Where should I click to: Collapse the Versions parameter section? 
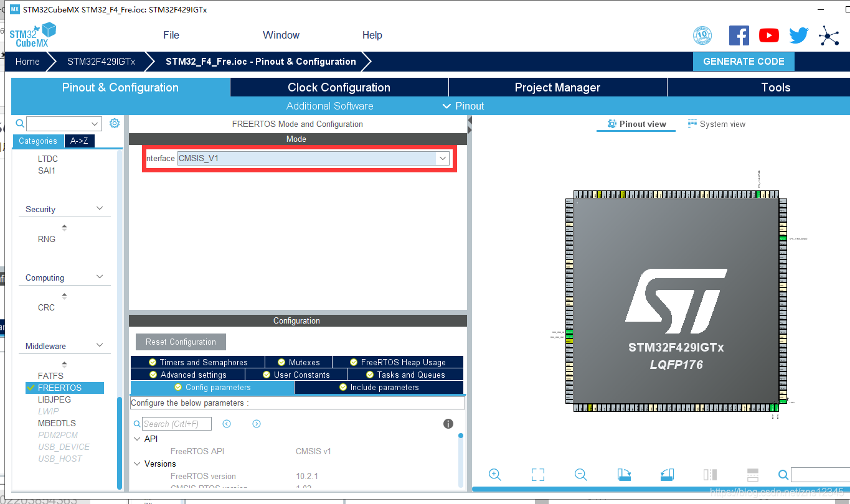click(x=137, y=464)
